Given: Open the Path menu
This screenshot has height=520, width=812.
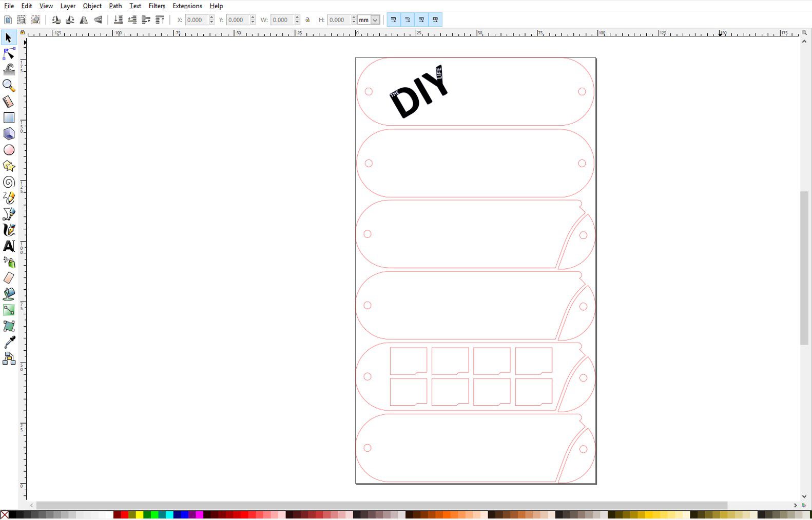Looking at the screenshot, I should tap(115, 6).
